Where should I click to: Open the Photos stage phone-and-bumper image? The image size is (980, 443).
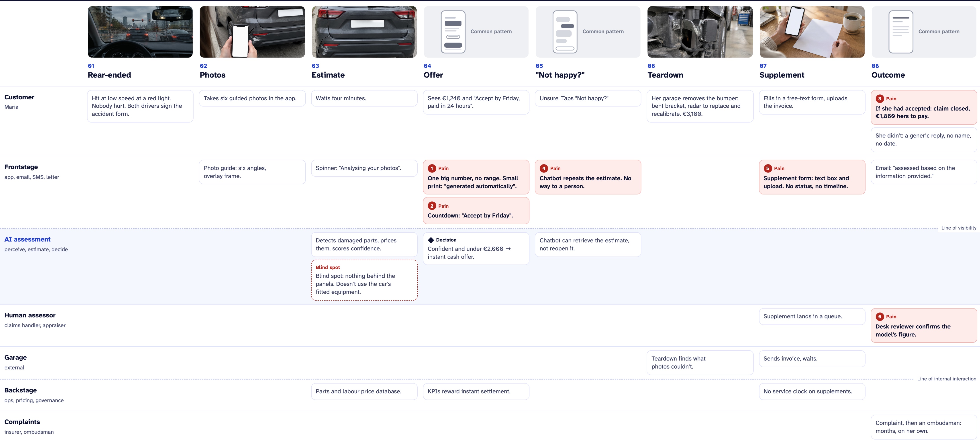pyautogui.click(x=252, y=32)
